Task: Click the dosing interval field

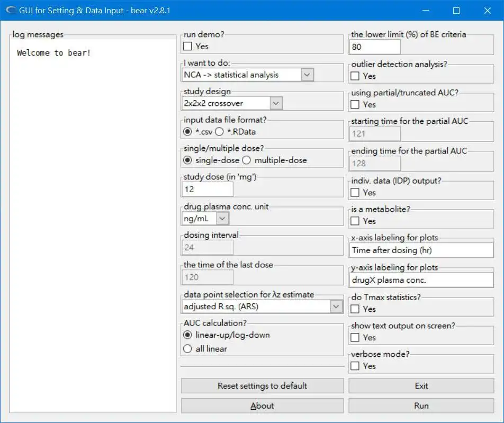Action: coord(208,248)
